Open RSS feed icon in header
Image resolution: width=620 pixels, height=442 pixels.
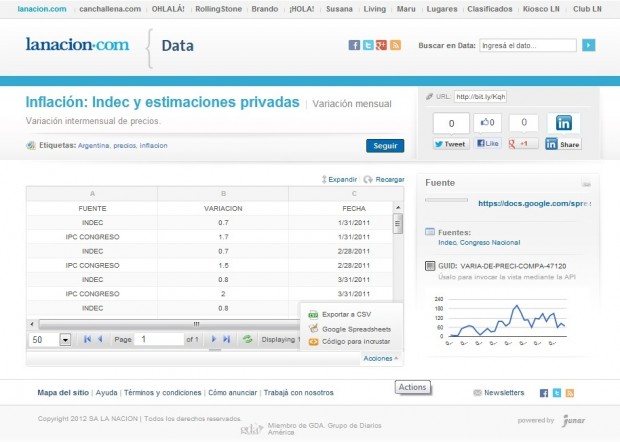pyautogui.click(x=395, y=45)
